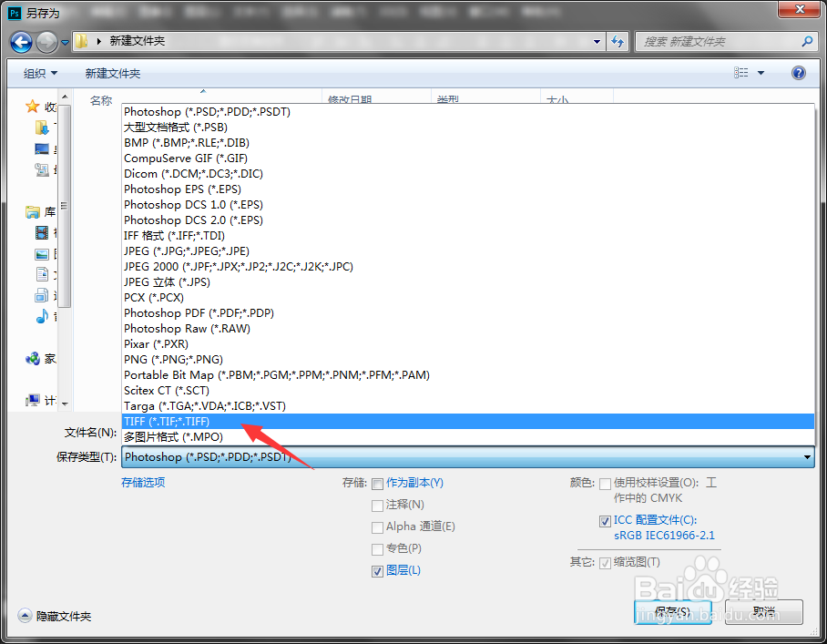Select 大型文档格式 (*.PSB) format

click(468, 128)
